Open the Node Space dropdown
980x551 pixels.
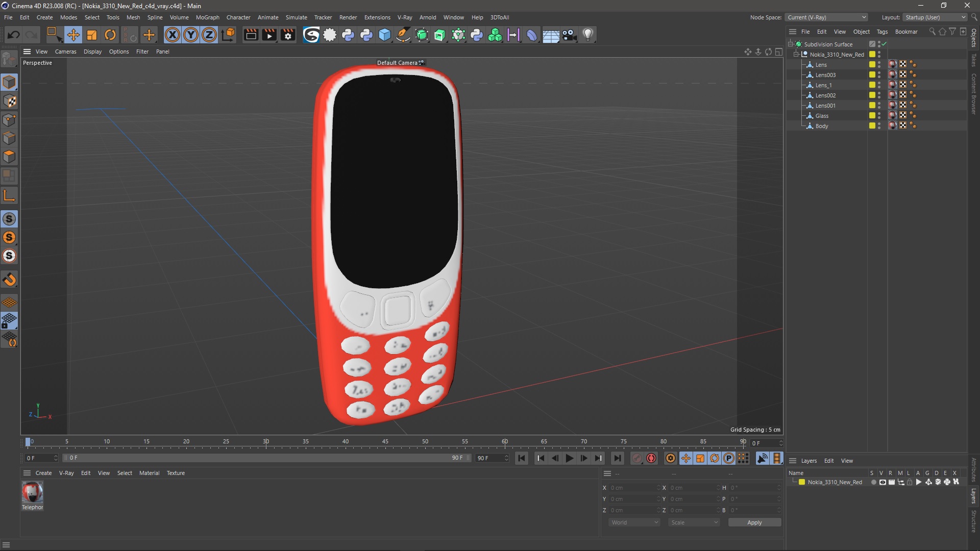pos(826,17)
